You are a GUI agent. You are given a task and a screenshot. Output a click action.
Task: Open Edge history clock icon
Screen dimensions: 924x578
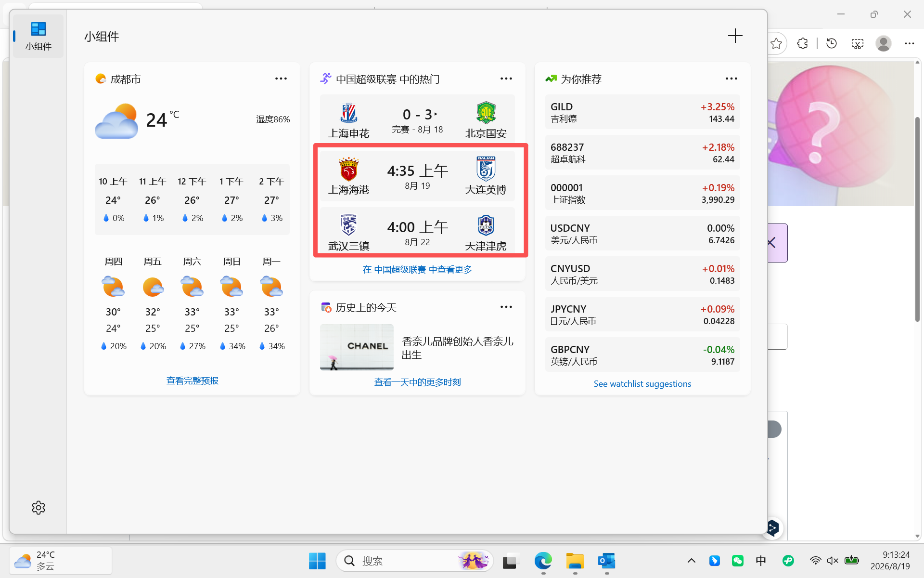point(832,43)
